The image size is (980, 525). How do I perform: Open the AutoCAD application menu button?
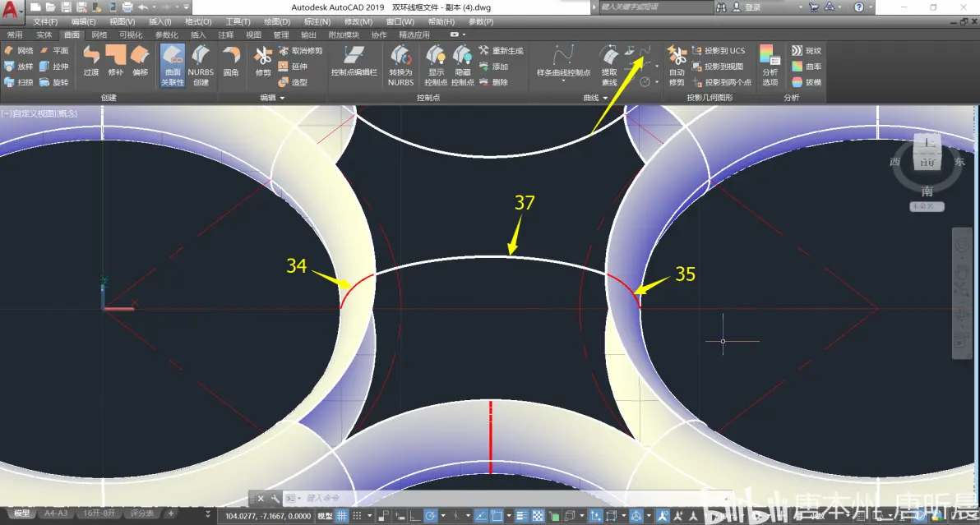coord(12,10)
